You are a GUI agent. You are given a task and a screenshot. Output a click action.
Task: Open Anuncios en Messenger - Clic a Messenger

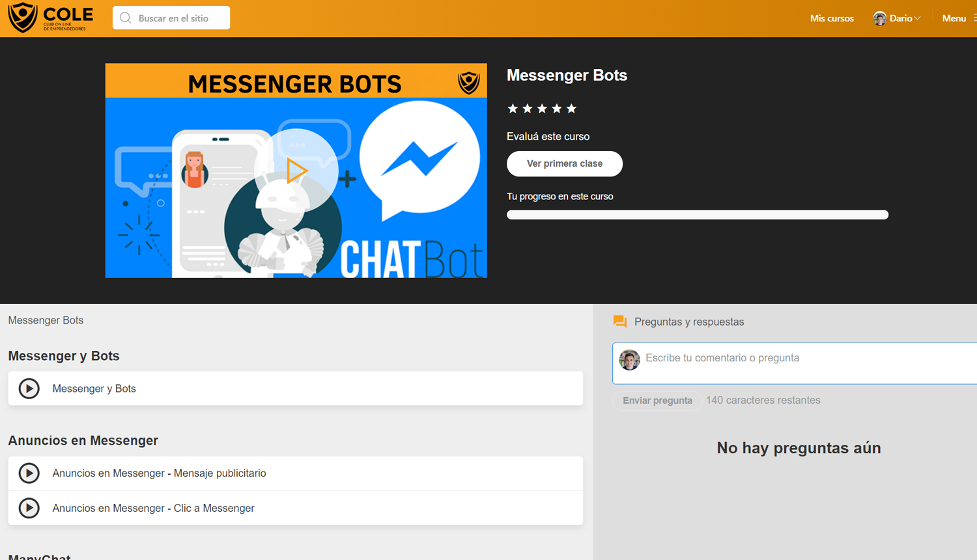(296, 508)
